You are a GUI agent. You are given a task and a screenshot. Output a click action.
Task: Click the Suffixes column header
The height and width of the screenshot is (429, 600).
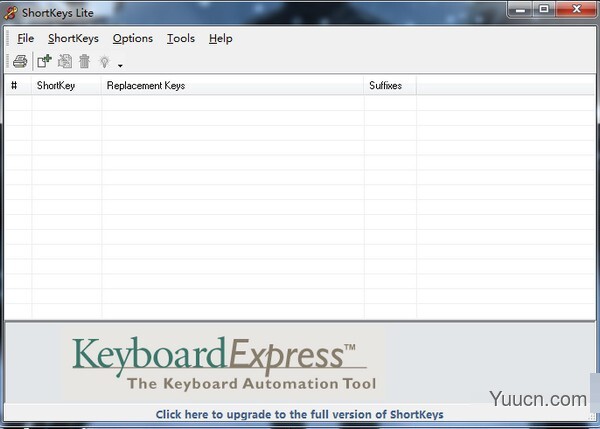(389, 86)
